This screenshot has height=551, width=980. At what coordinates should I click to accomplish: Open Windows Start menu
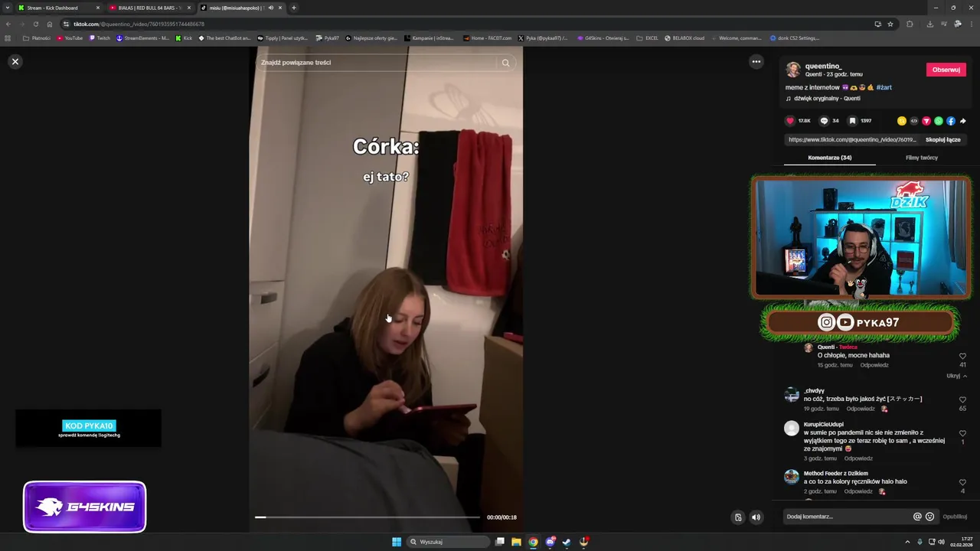point(397,542)
